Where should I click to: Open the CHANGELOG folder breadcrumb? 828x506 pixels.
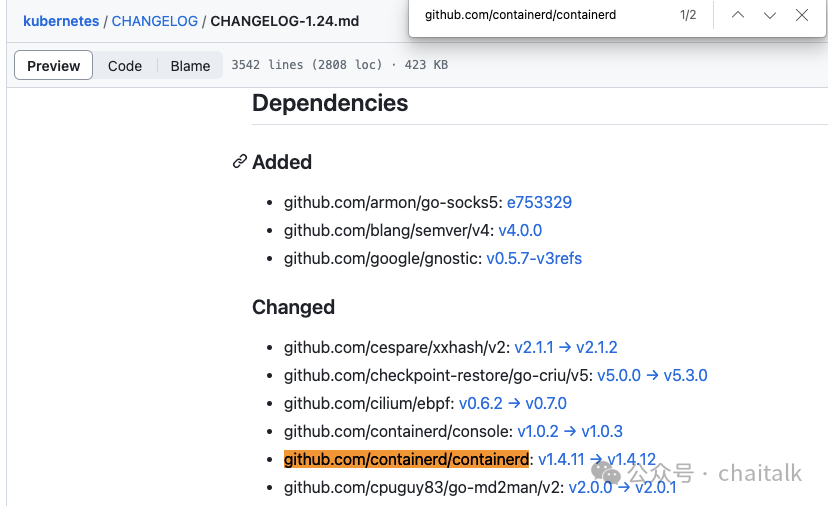(x=156, y=20)
